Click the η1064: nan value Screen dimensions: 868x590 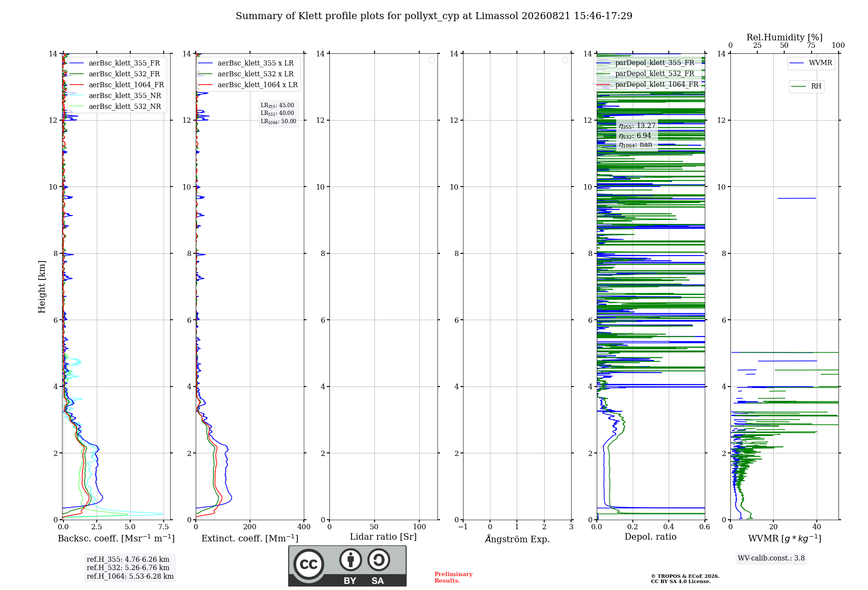pyautogui.click(x=635, y=145)
